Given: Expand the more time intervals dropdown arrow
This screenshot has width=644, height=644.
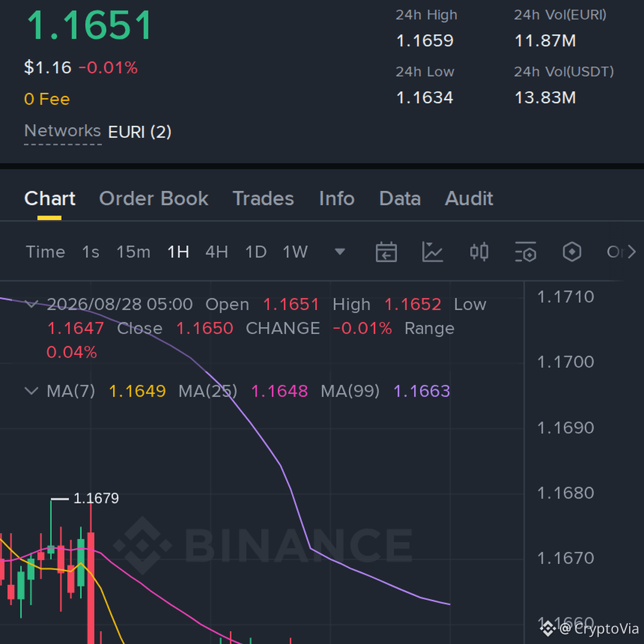Looking at the screenshot, I should 340,252.
